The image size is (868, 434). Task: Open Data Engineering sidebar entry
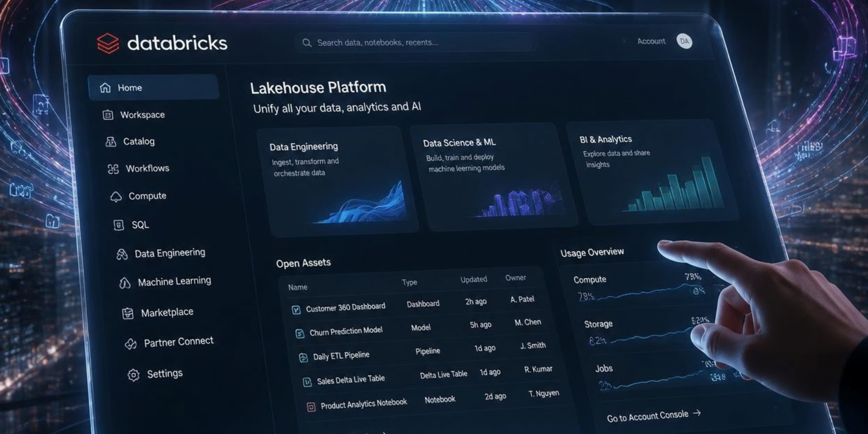[161, 253]
